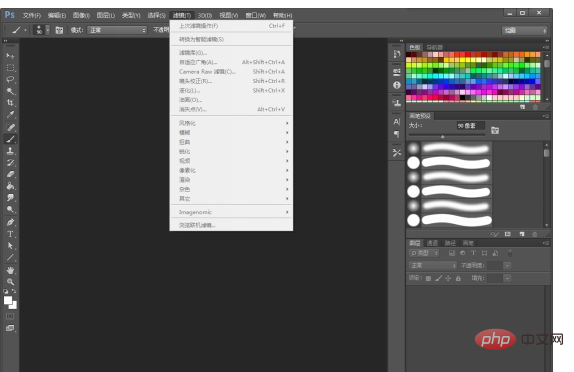Toggle the lock all padlock in Layers panel
Image resolution: width=574 pixels, height=372 pixels.
[x=458, y=279]
